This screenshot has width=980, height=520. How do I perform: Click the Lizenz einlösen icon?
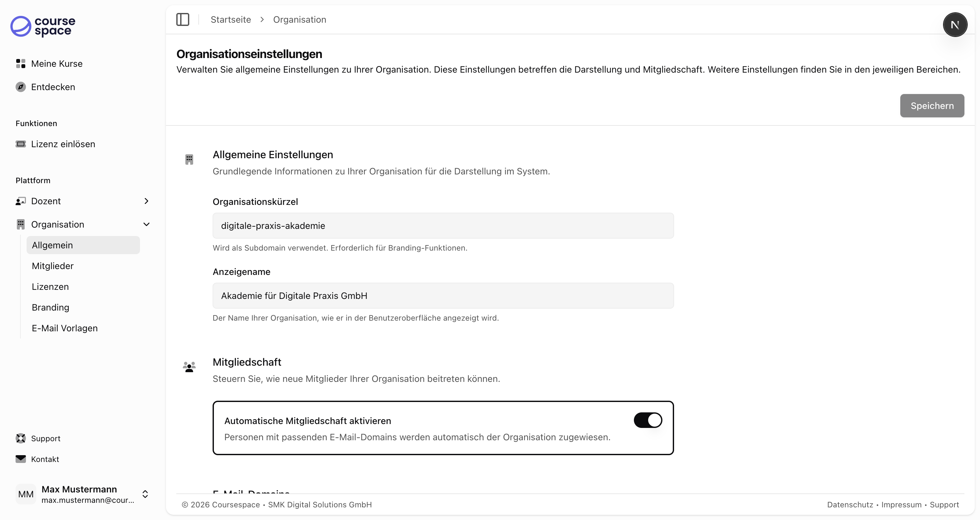(21, 144)
